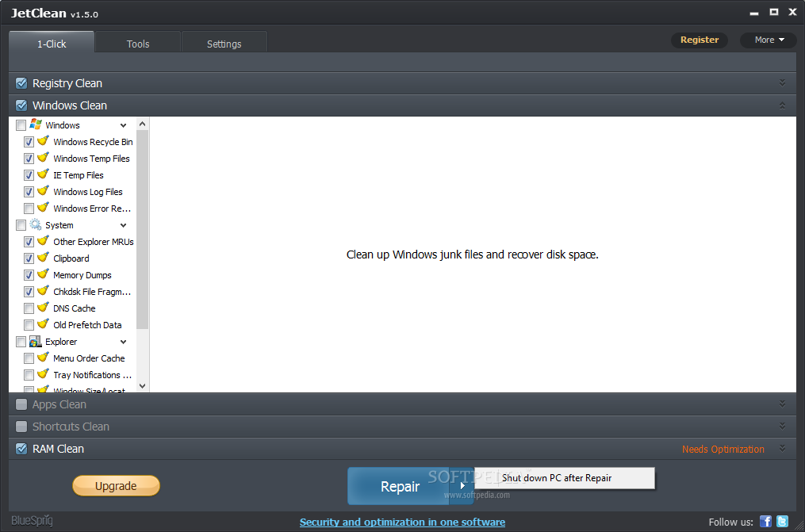Open the More dropdown menu
Viewport: 805px width, 532px height.
click(769, 40)
